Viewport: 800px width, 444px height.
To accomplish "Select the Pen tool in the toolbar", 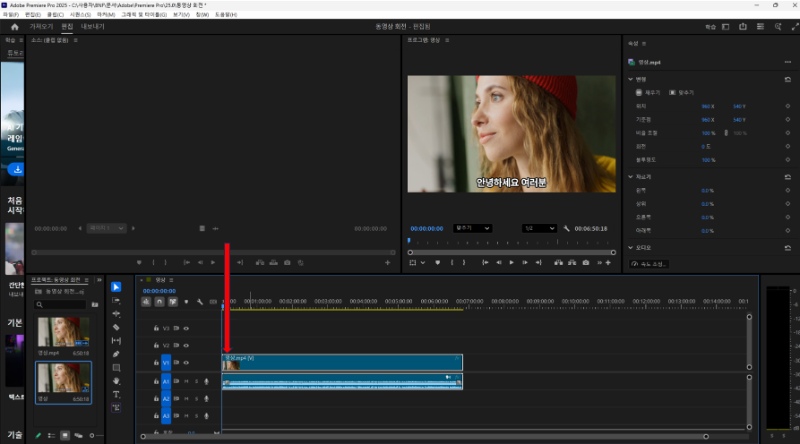I will click(x=116, y=354).
